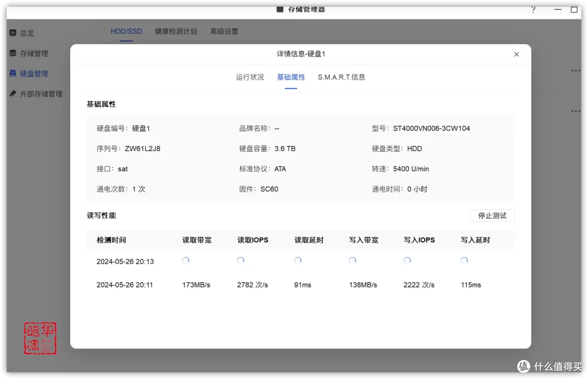Screen dimensions: 588x379
Task: Click the 写入带宽 column header
Action: click(x=363, y=240)
